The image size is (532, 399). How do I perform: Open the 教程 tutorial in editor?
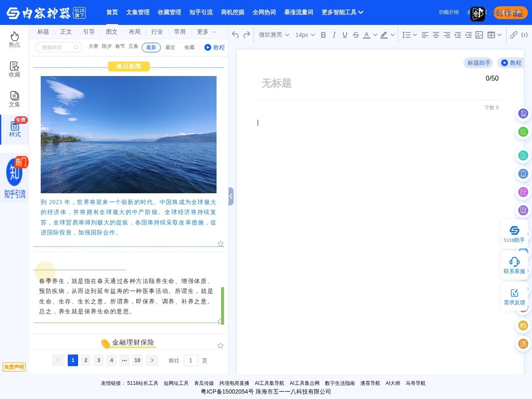point(511,63)
